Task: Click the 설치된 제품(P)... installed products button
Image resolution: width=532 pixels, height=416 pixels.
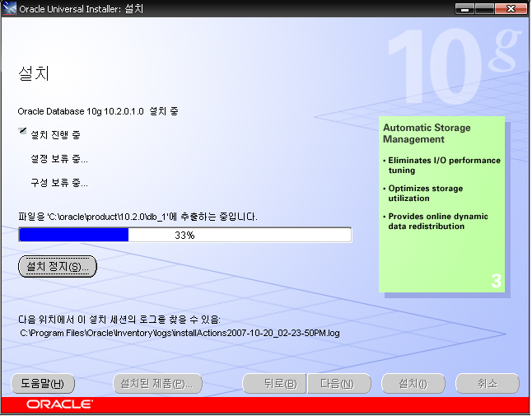Action: pyautogui.click(x=157, y=384)
